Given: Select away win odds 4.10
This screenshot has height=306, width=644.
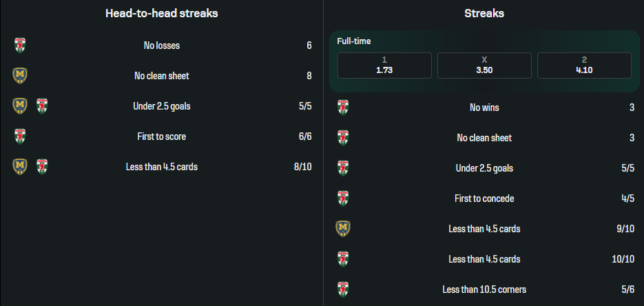Looking at the screenshot, I should (x=584, y=65).
